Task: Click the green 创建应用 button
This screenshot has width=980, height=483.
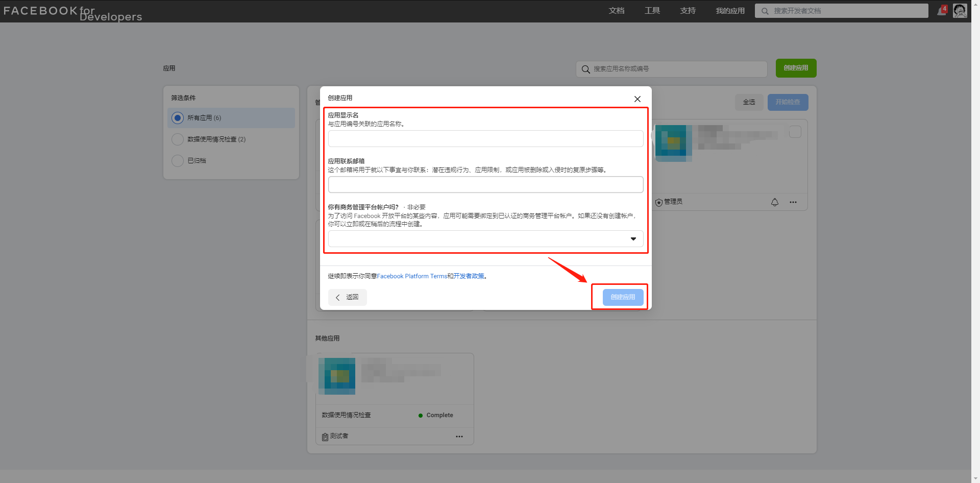Action: (796, 68)
